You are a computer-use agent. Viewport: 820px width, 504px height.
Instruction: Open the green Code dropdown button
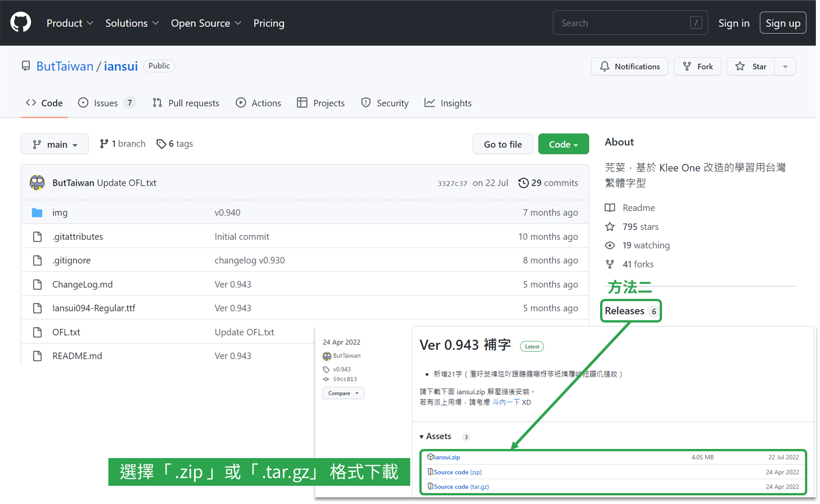click(563, 144)
